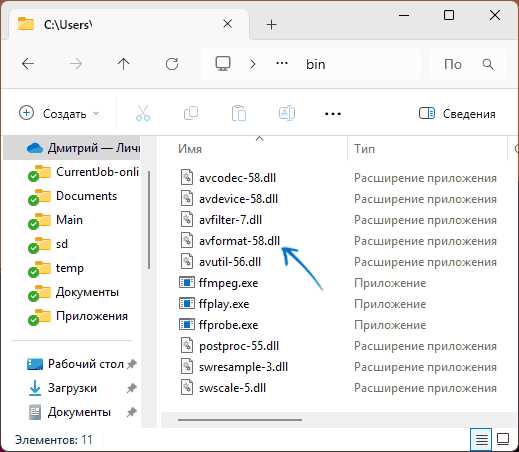Add a new tab with the plus button

click(x=272, y=25)
